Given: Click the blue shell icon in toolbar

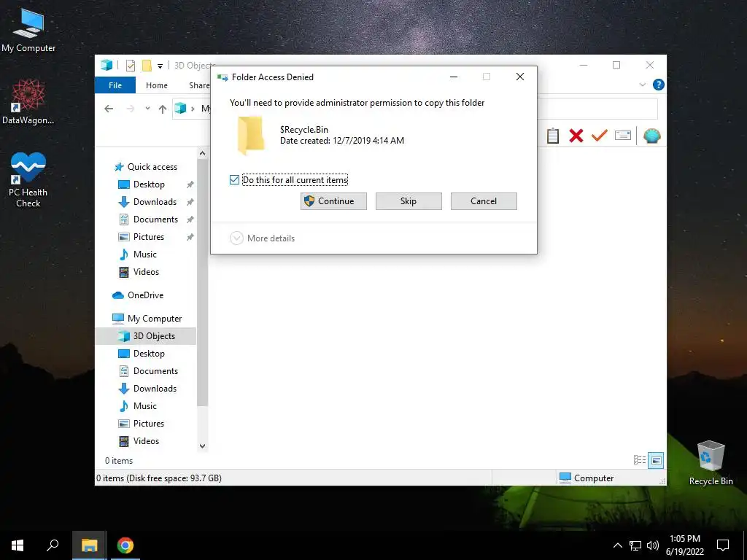Looking at the screenshot, I should (651, 136).
